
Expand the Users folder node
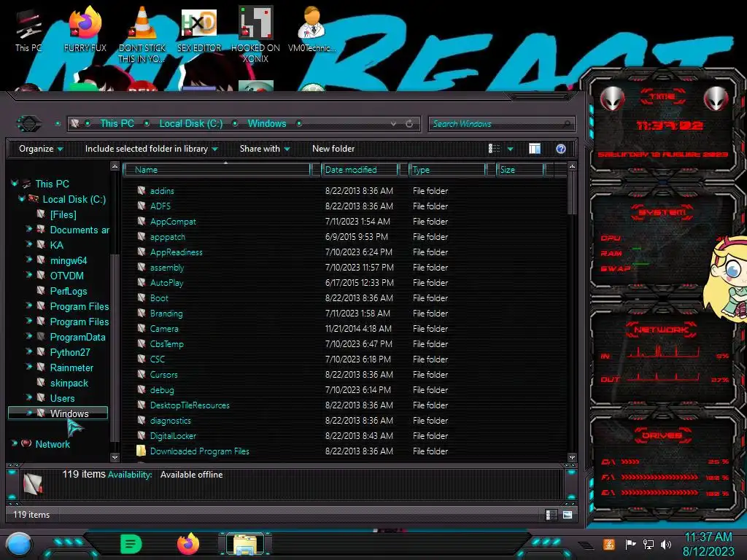coord(28,397)
